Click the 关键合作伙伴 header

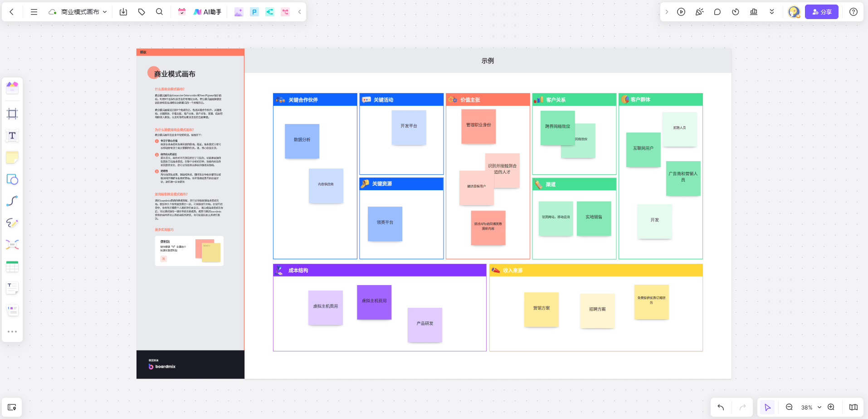(x=315, y=99)
